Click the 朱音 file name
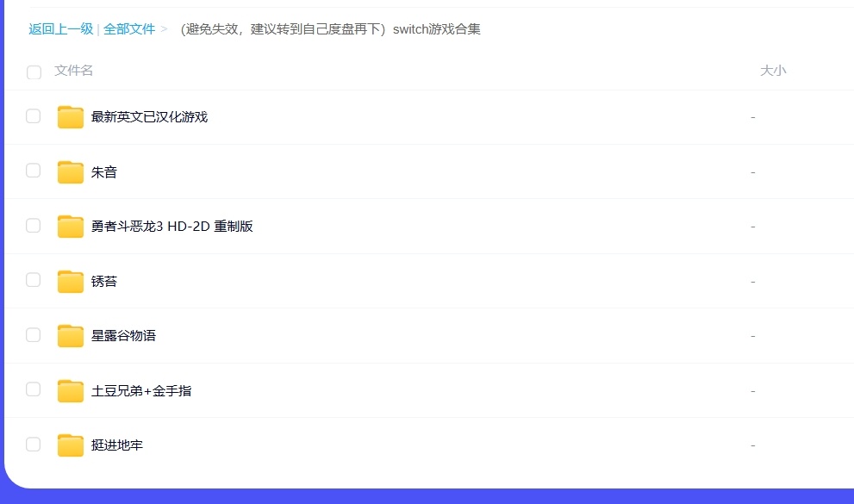 click(104, 172)
